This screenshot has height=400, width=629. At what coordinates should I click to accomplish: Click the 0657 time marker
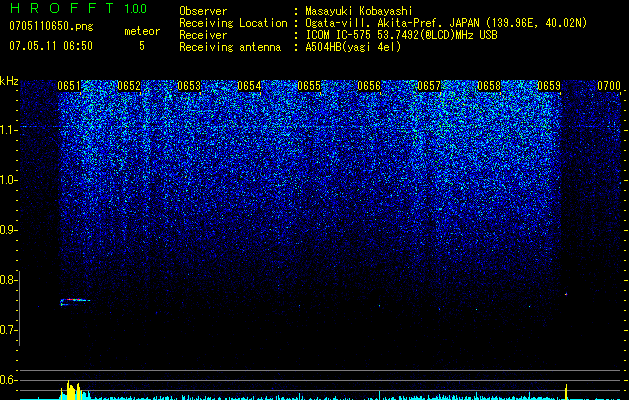[429, 86]
